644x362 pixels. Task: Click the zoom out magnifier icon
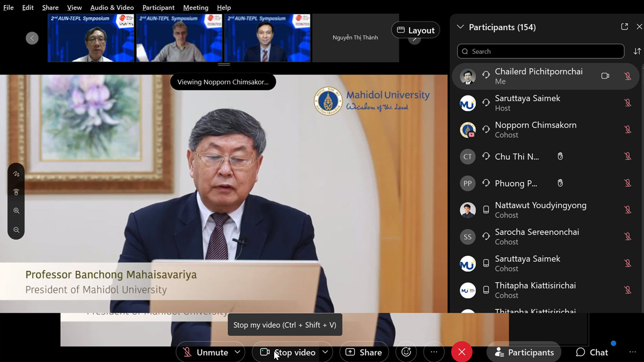16,230
